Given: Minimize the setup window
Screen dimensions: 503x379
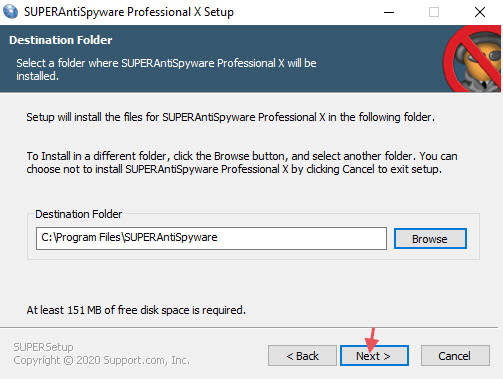Looking at the screenshot, I should 389,12.
